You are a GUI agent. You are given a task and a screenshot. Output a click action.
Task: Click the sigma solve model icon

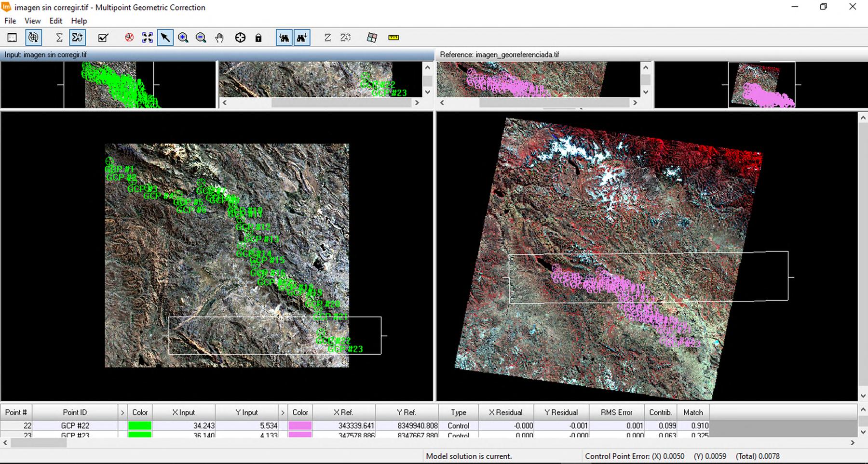[59, 38]
